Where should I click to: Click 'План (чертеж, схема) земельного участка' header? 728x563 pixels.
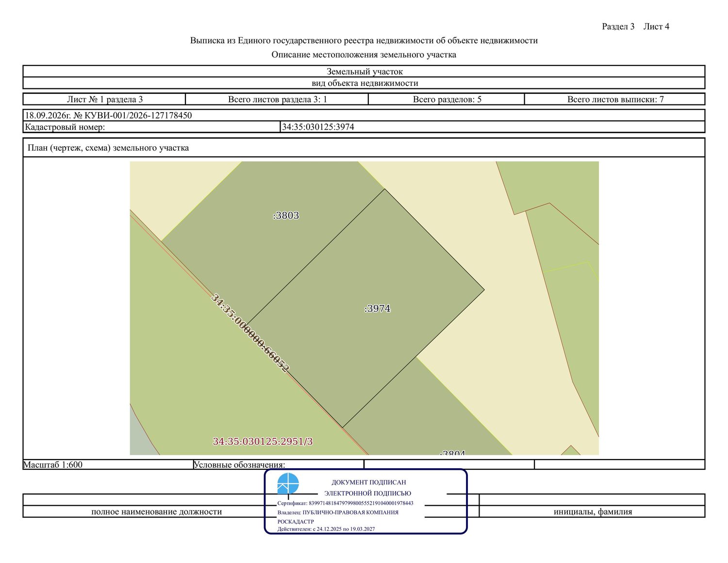pos(364,148)
